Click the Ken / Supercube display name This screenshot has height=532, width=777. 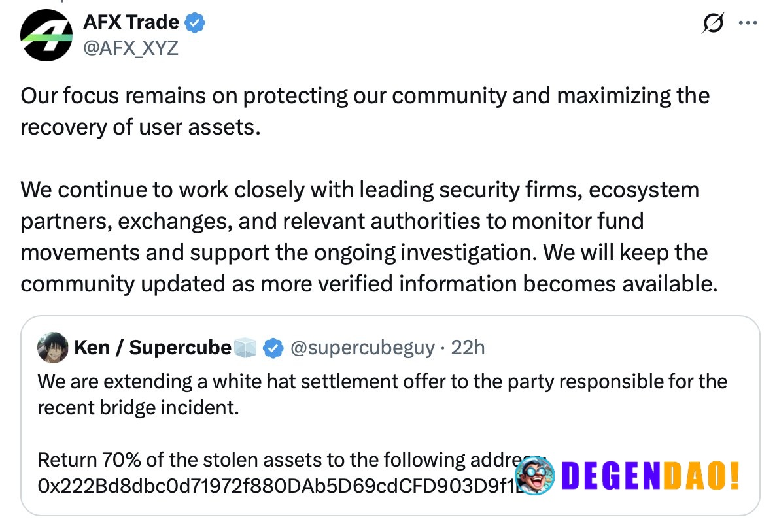[x=152, y=348]
